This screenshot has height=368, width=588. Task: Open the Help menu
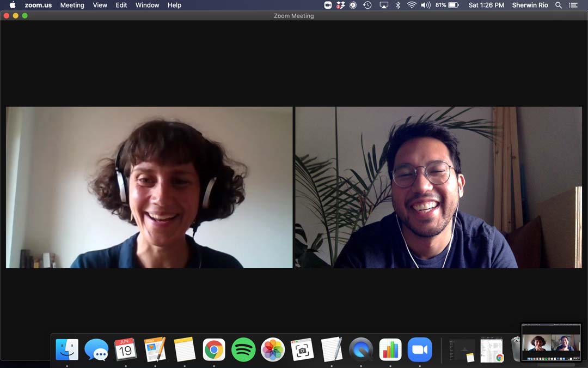coord(174,5)
